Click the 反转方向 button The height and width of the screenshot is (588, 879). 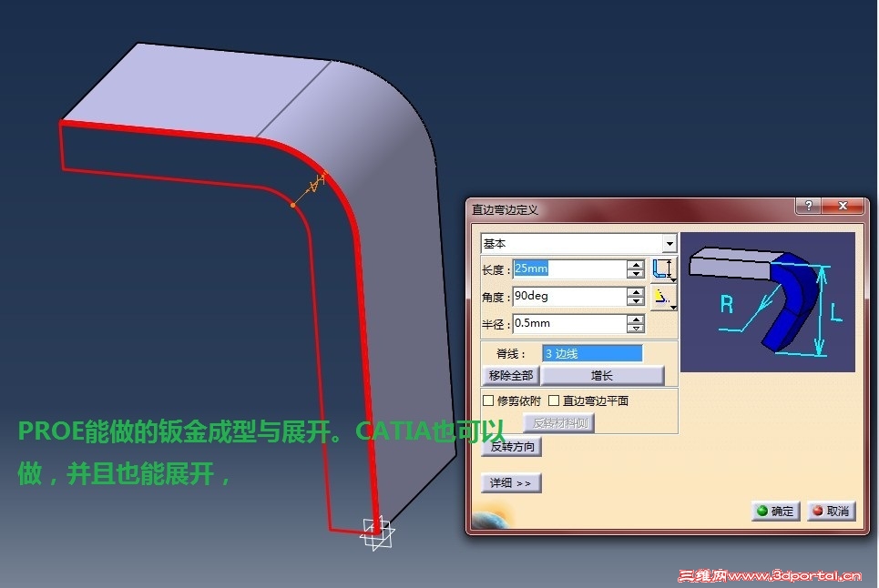[x=513, y=446]
